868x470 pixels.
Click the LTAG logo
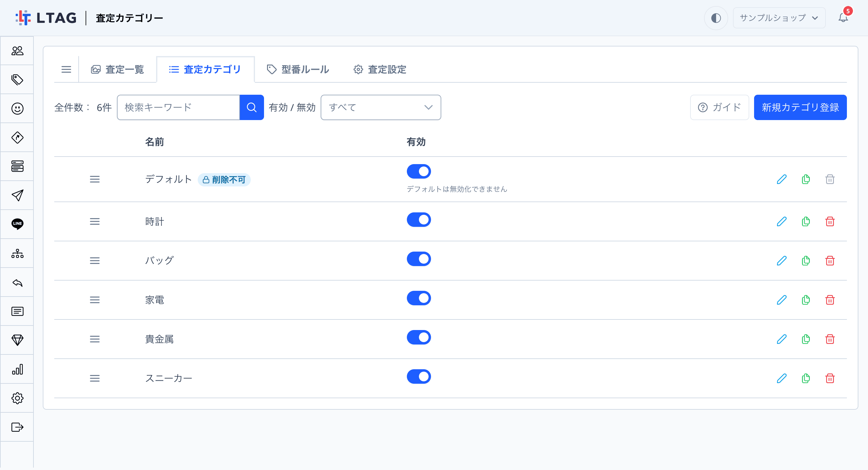pyautogui.click(x=46, y=18)
